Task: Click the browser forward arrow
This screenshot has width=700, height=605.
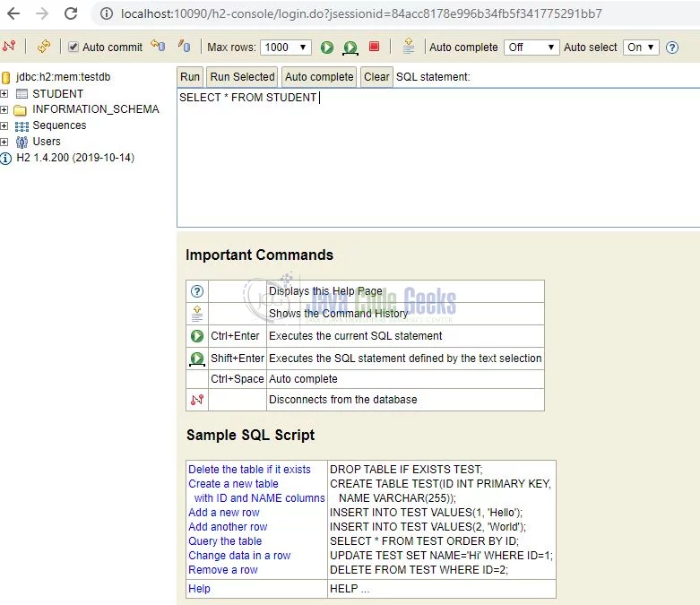Action: pos(42,13)
